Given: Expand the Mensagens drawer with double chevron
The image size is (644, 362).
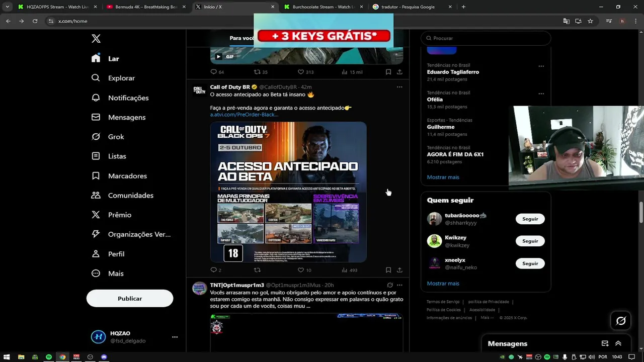Looking at the screenshot, I should pos(618,343).
